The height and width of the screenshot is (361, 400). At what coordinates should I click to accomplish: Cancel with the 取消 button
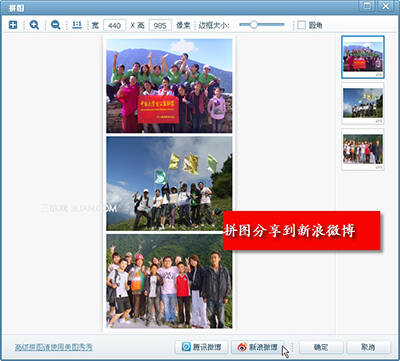[368, 347]
